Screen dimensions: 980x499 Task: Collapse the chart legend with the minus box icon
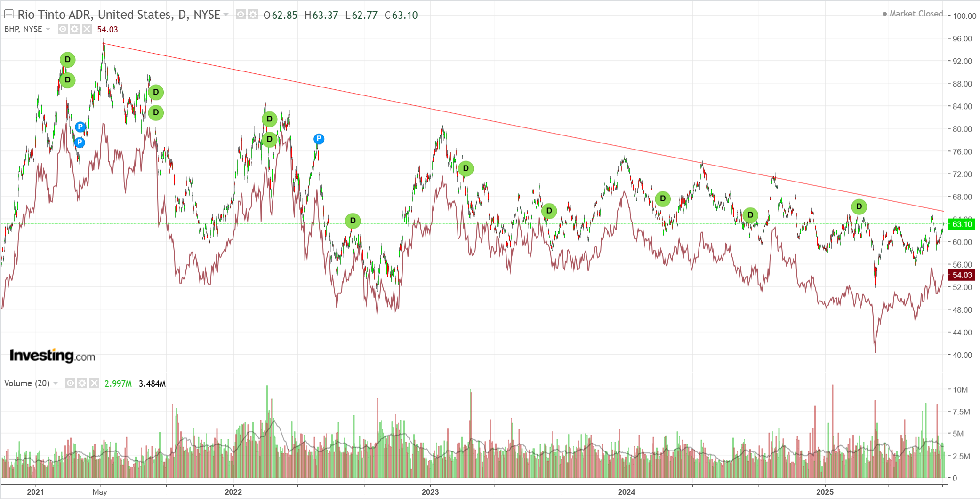coord(8,15)
